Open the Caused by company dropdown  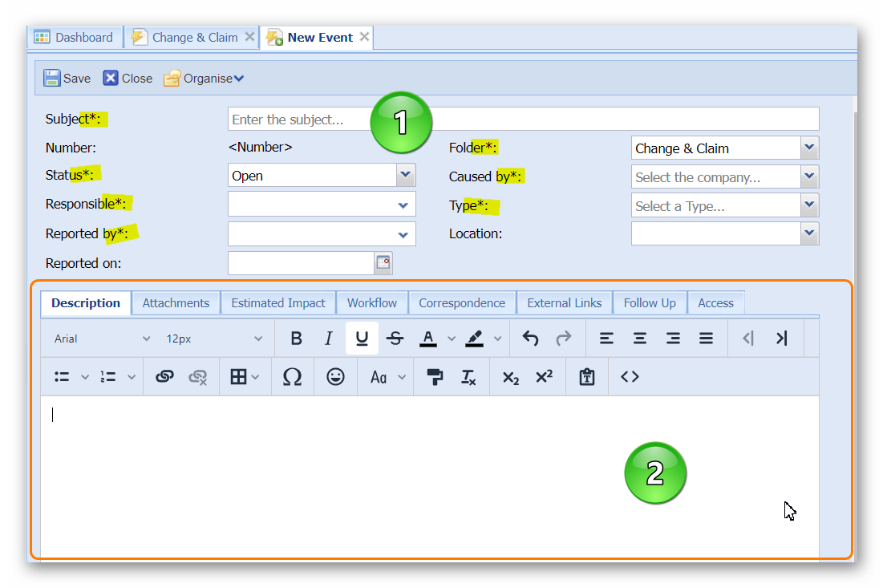[x=809, y=176]
